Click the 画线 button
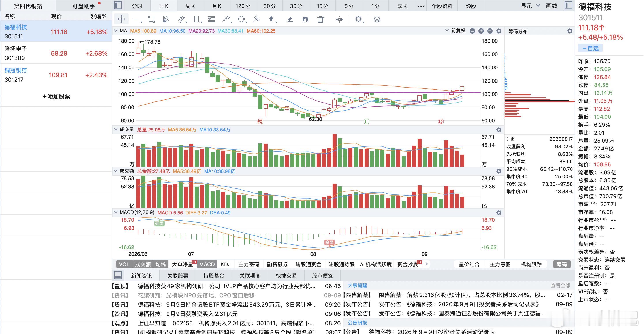Screen dimensions: 644x334 pos(551,6)
